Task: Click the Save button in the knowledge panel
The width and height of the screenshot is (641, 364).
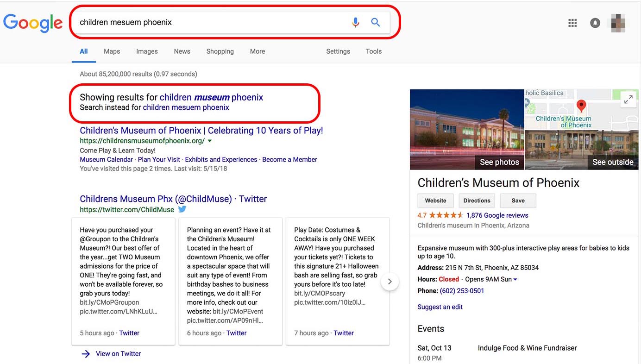Action: (518, 201)
